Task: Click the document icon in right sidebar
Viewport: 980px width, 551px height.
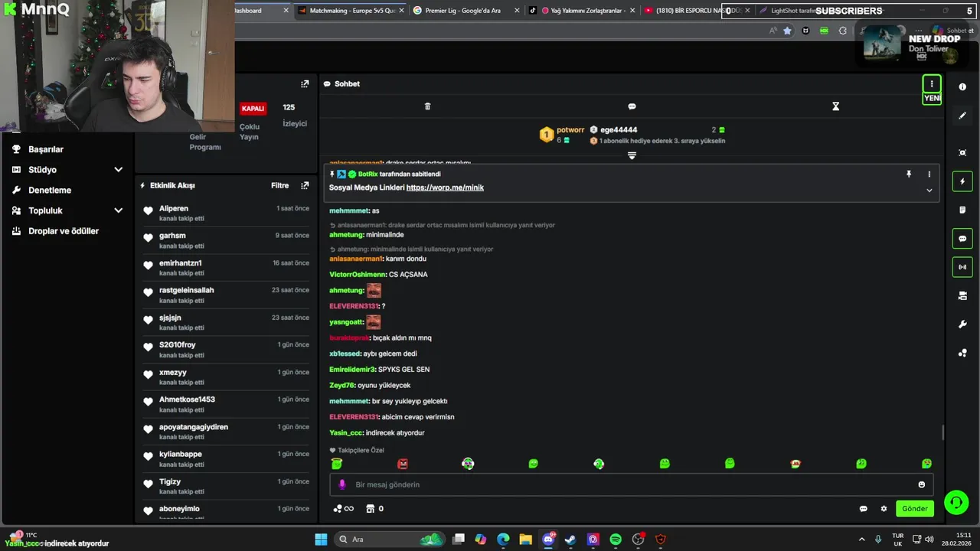Action: (962, 210)
